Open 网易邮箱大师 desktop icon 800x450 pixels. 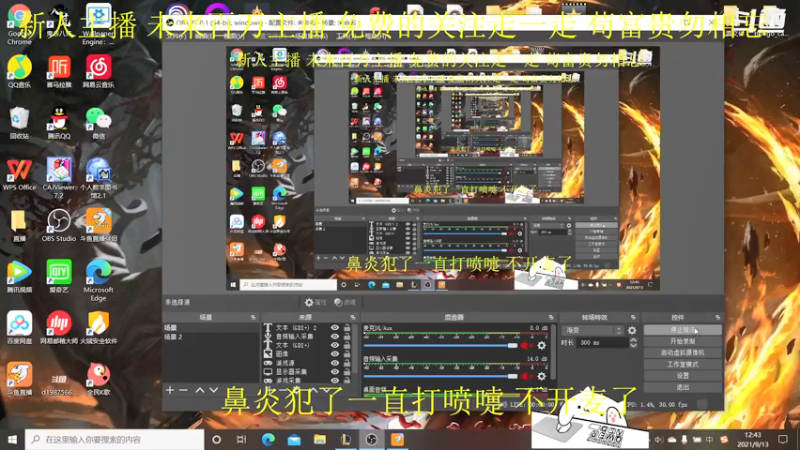59,327
